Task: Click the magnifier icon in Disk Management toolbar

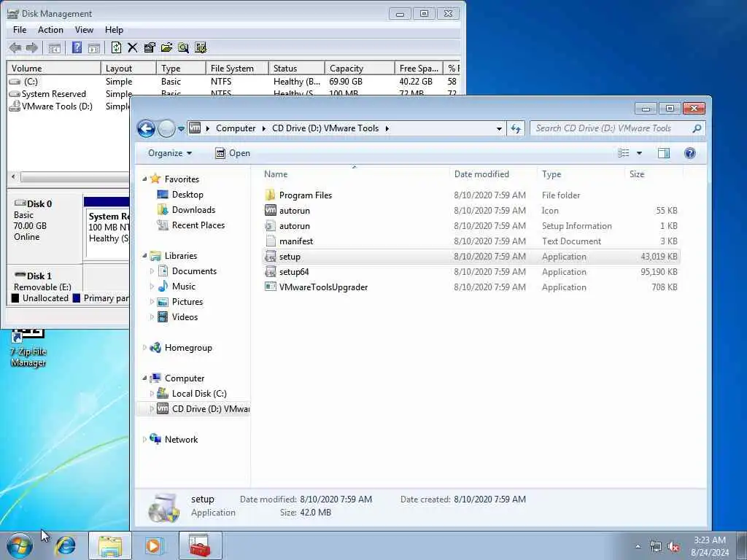Action: [x=183, y=47]
